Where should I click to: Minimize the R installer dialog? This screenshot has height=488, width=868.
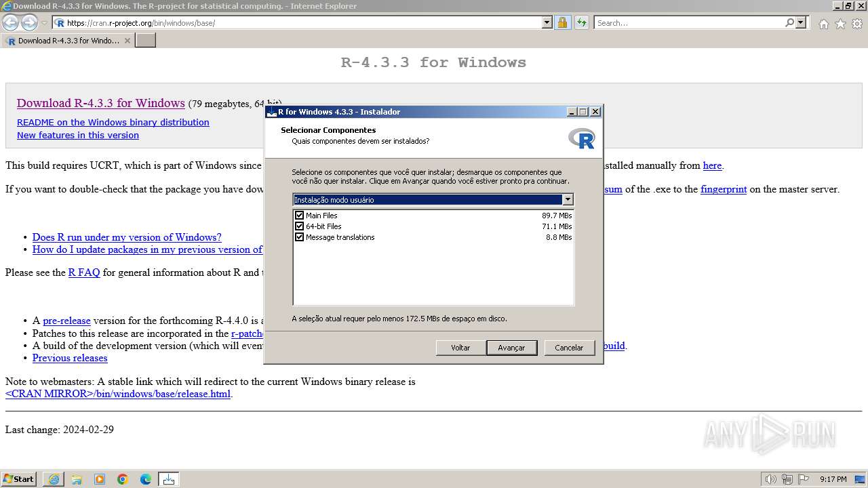(572, 112)
